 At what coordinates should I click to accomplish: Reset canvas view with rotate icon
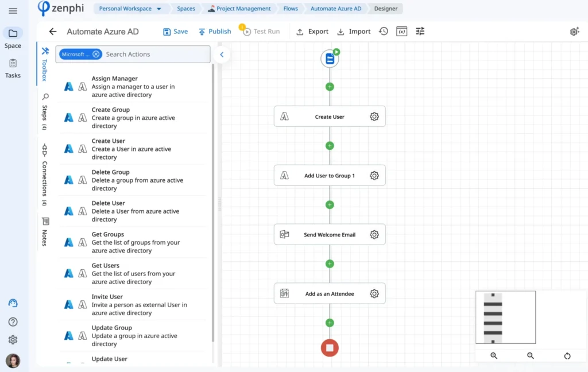(567, 355)
